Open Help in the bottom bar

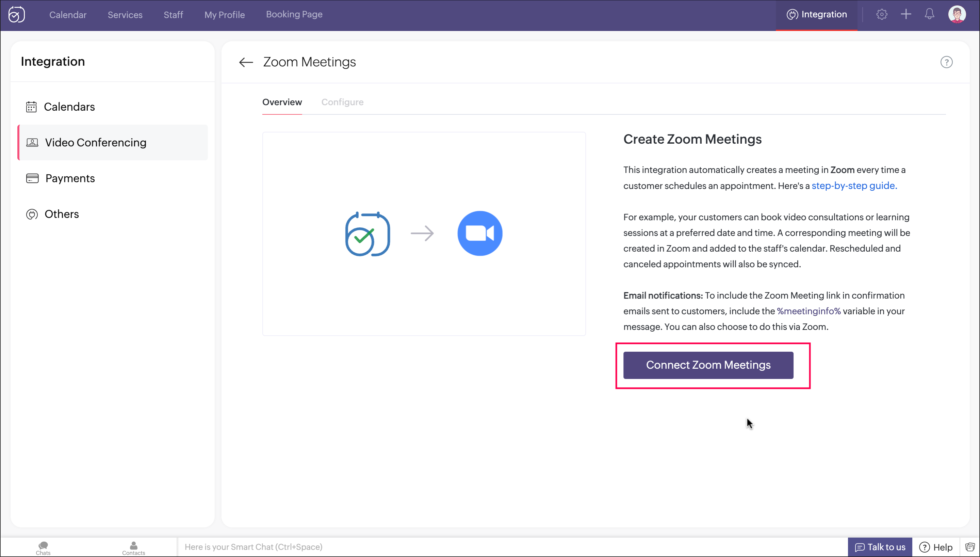click(936, 547)
